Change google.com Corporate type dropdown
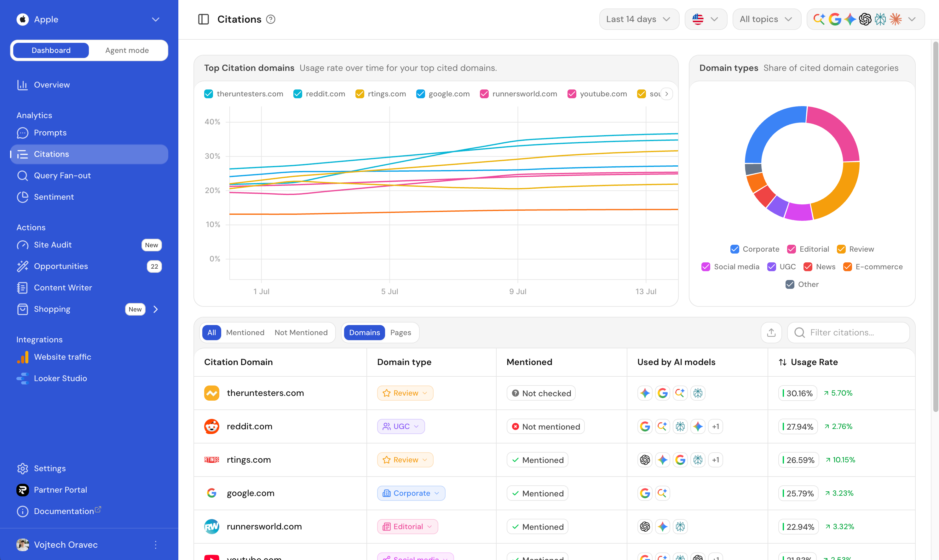Image resolution: width=939 pixels, height=560 pixels. [411, 493]
